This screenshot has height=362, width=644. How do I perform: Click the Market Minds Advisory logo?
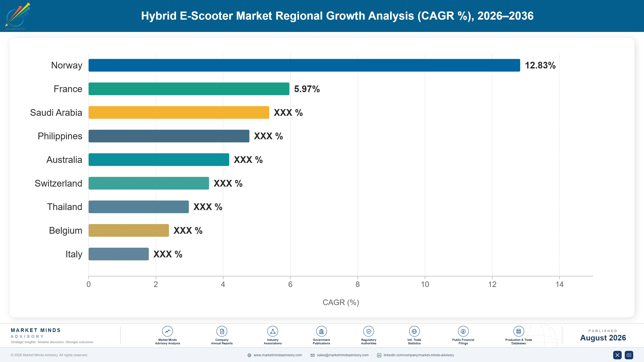17,16
